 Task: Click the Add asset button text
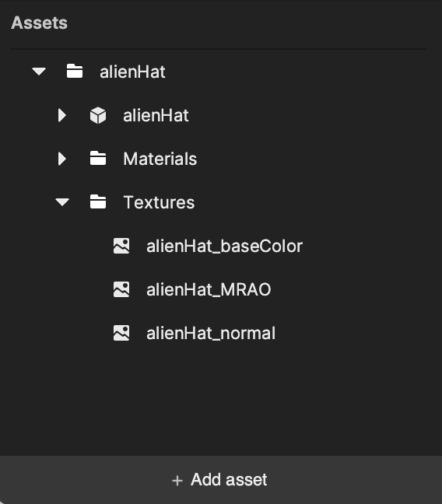[229, 480]
